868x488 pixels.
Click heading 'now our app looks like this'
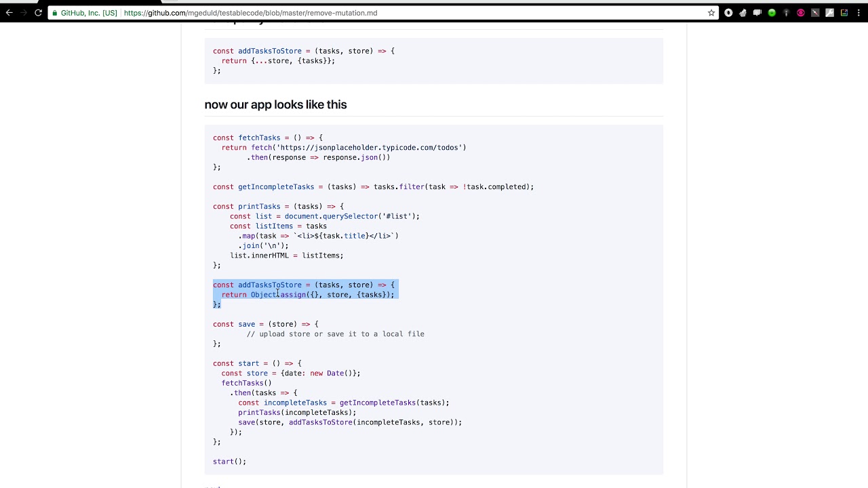(275, 104)
